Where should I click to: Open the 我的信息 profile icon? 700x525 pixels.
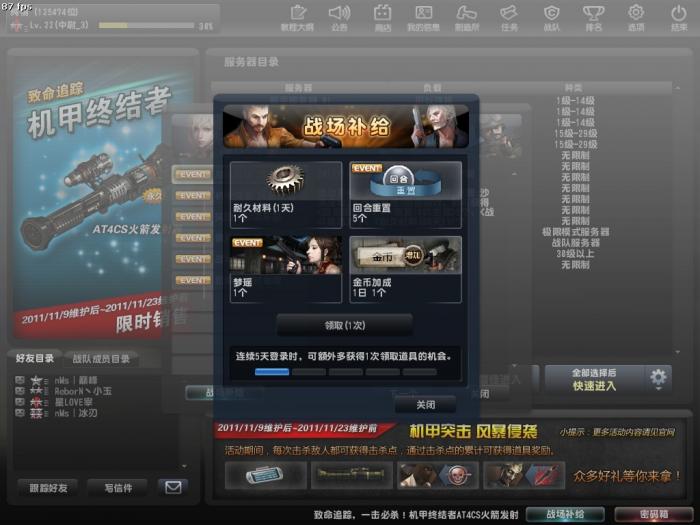[x=423, y=18]
